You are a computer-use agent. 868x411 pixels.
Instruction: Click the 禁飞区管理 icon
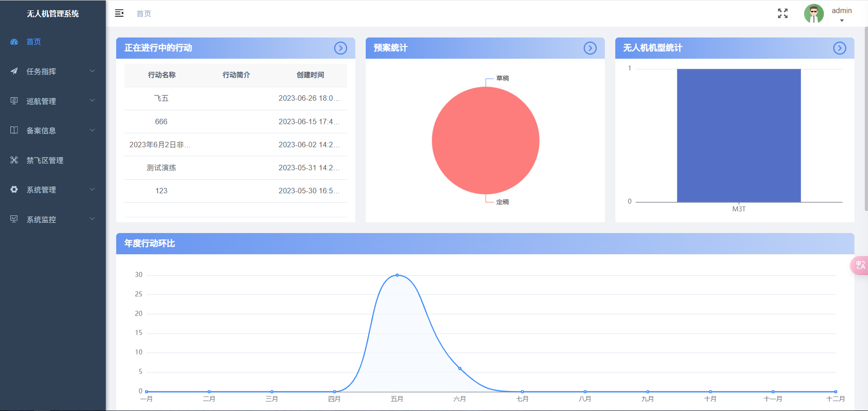(x=14, y=160)
